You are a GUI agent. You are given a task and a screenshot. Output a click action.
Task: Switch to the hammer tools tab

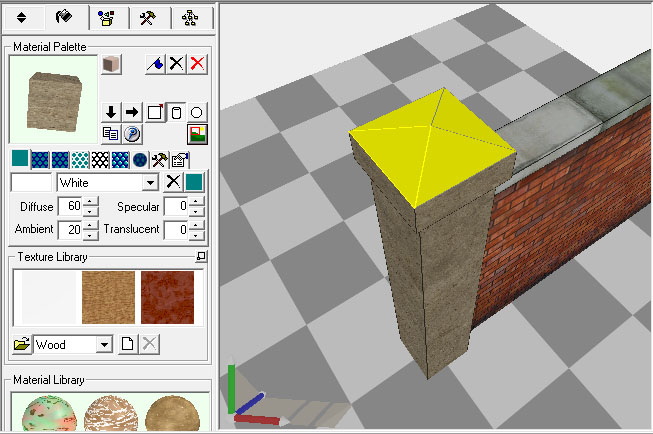[147, 17]
